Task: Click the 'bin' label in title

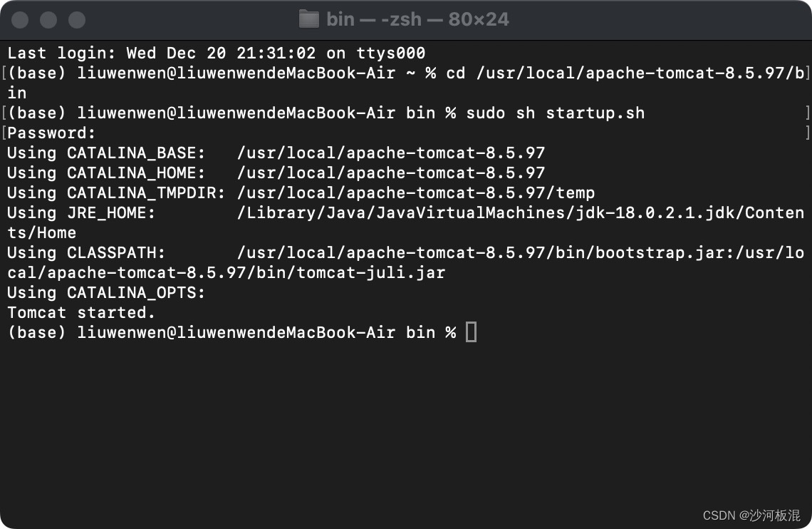Action: point(340,19)
